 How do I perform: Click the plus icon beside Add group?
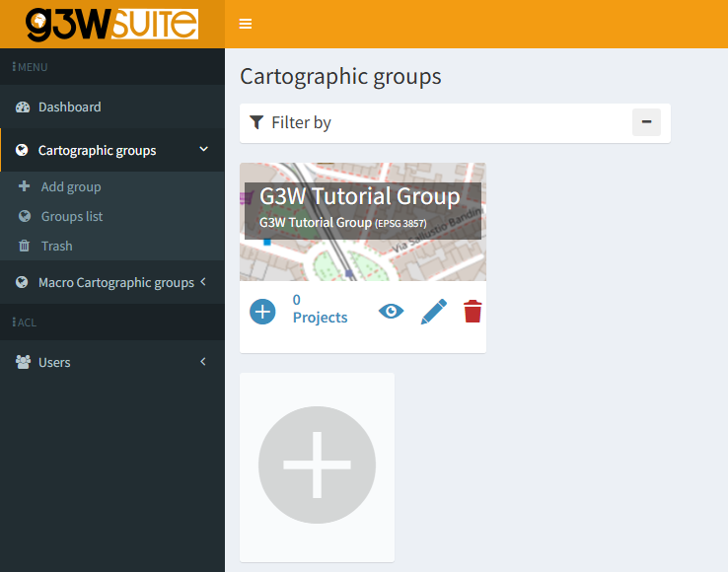24,186
